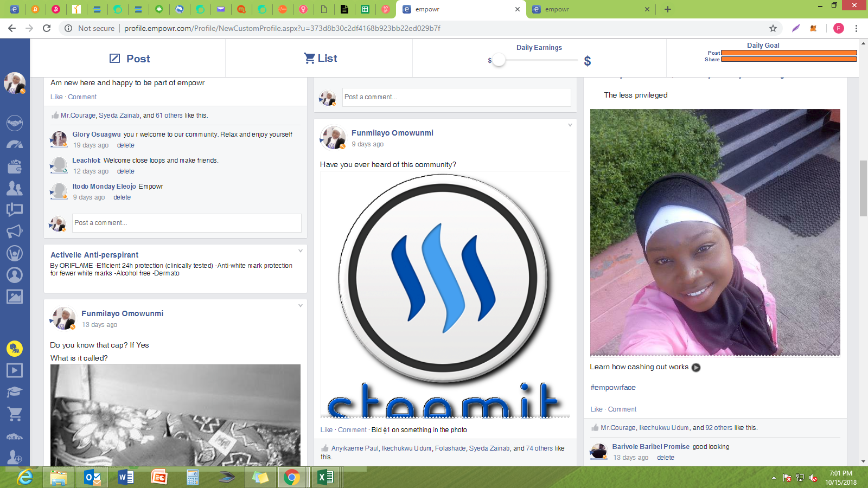Expand options arrow on the 'Do you know that cap' post
This screenshot has height=488, width=868.
coord(301,306)
